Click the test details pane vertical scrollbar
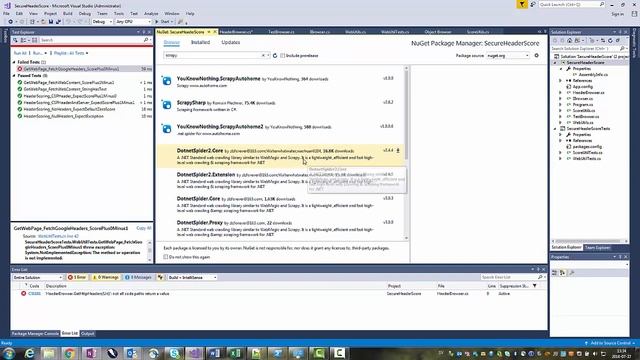The image size is (640, 360). tap(149, 251)
